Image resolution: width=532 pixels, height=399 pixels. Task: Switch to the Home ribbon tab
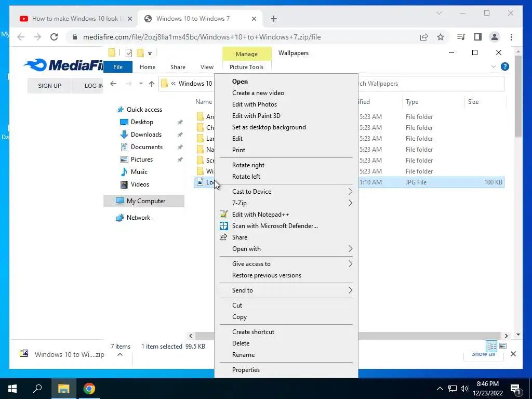(147, 67)
